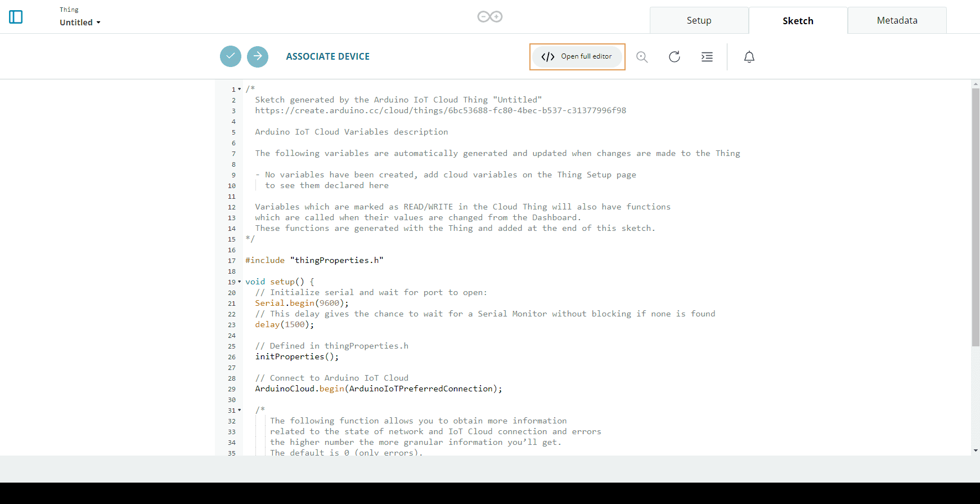Click the Open full editor button
Viewport: 980px width, 504px height.
[x=577, y=57]
